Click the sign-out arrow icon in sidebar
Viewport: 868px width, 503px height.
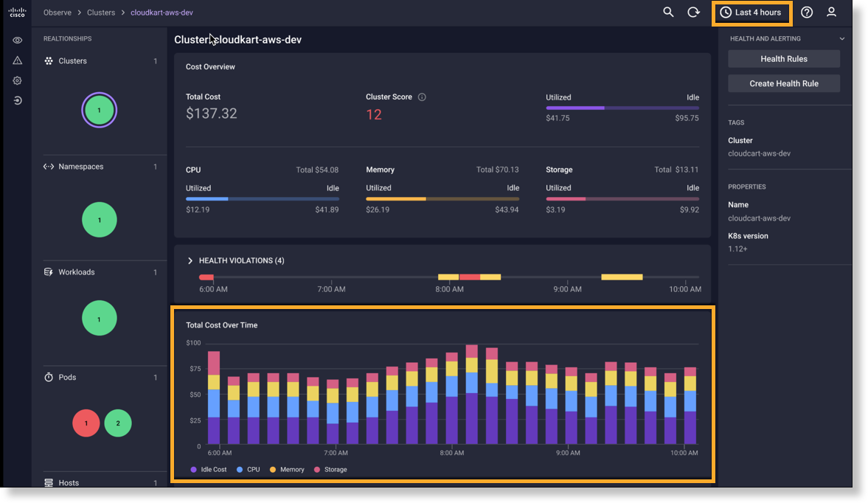(17, 101)
